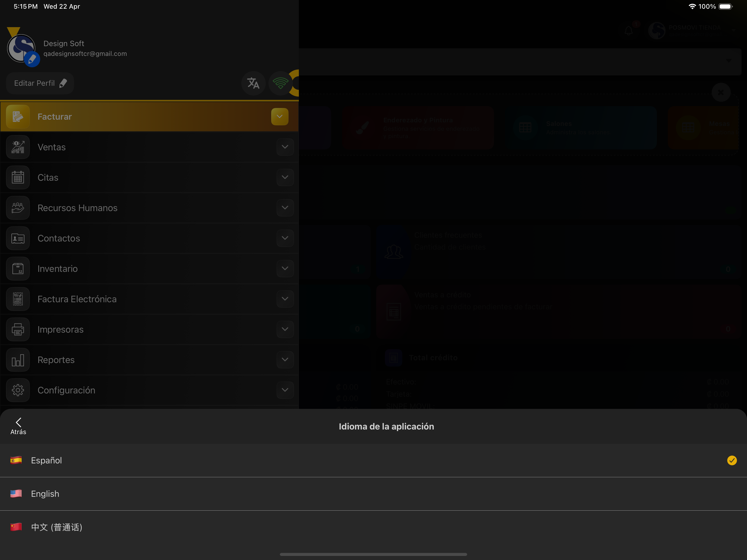This screenshot has width=747, height=560.
Task: Tap the Configuración gear icon
Action: 18,390
